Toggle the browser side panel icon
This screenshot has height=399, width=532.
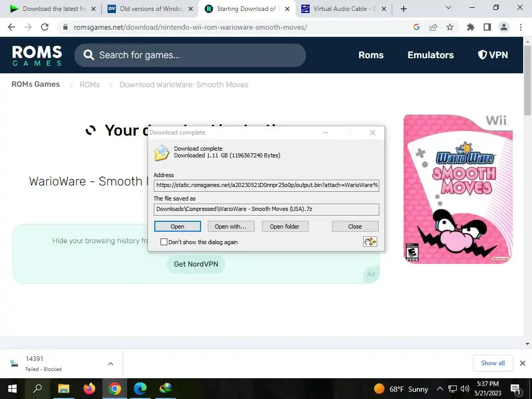[487, 27]
